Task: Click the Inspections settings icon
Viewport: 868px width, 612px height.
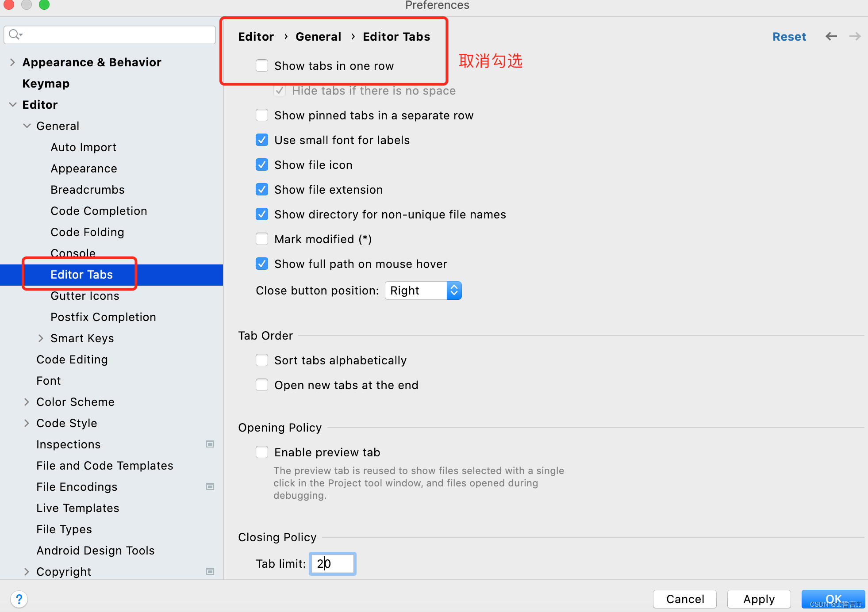Action: [210, 444]
